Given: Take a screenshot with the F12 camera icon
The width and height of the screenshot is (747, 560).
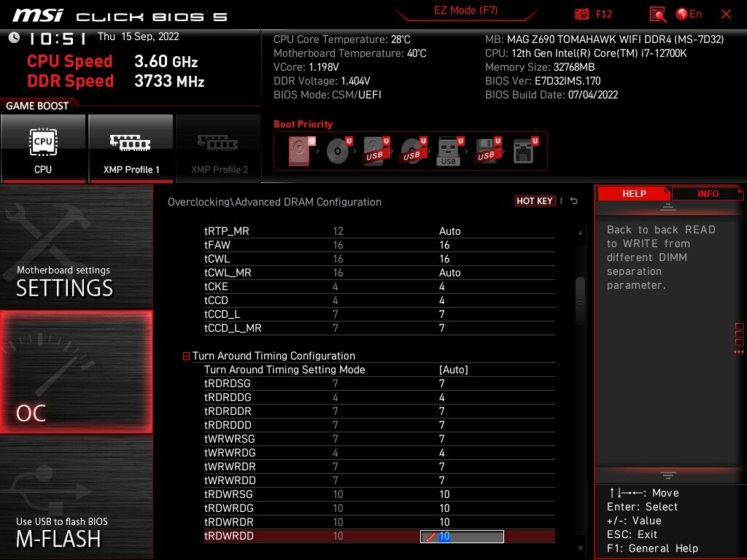Looking at the screenshot, I should click(581, 14).
